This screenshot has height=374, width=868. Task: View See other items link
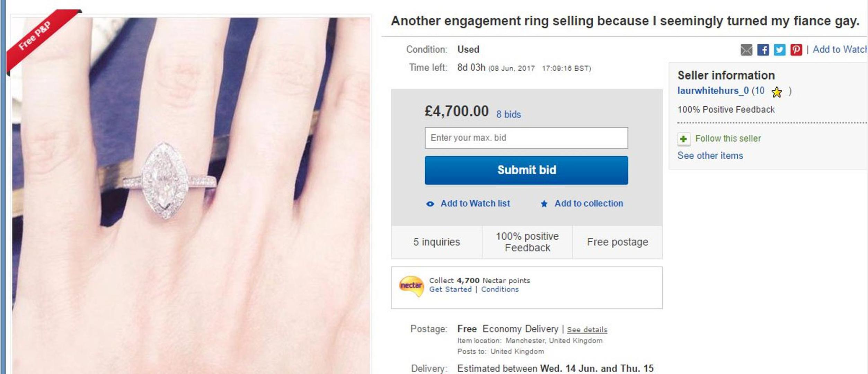pos(710,156)
